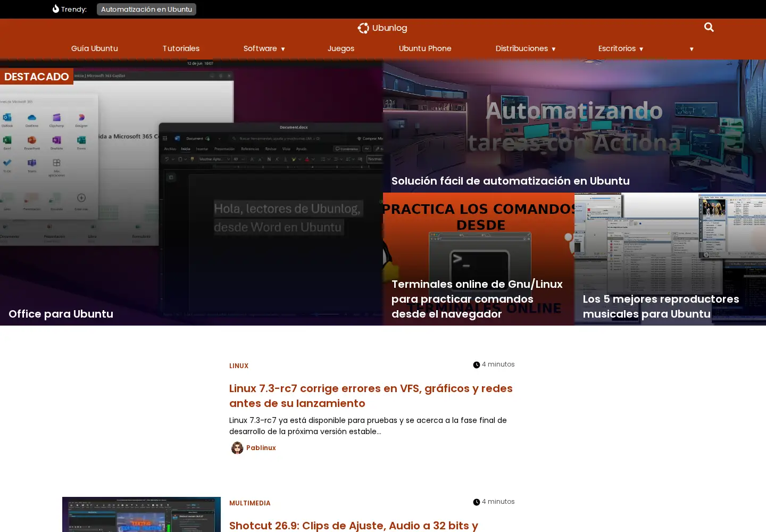The image size is (766, 532).
Task: Click the 'Linux 7.3-rc7 ya está disponible' excerpt
Action: click(368, 426)
